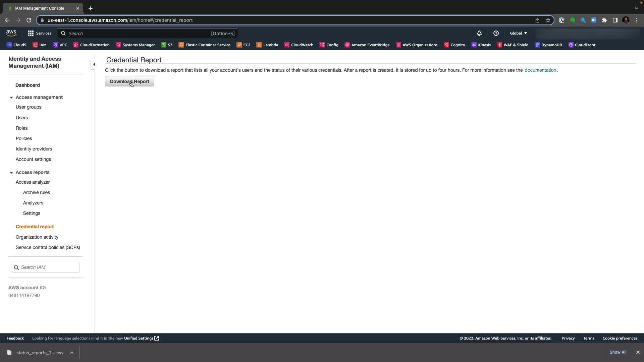Collapse the IAM side navigation panel
The height and width of the screenshot is (362, 644).
pos(94,64)
